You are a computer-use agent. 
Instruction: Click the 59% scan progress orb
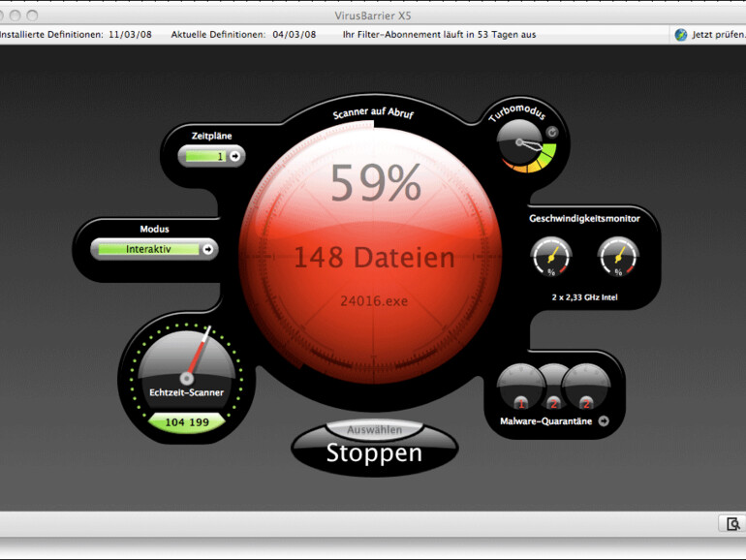370,252
